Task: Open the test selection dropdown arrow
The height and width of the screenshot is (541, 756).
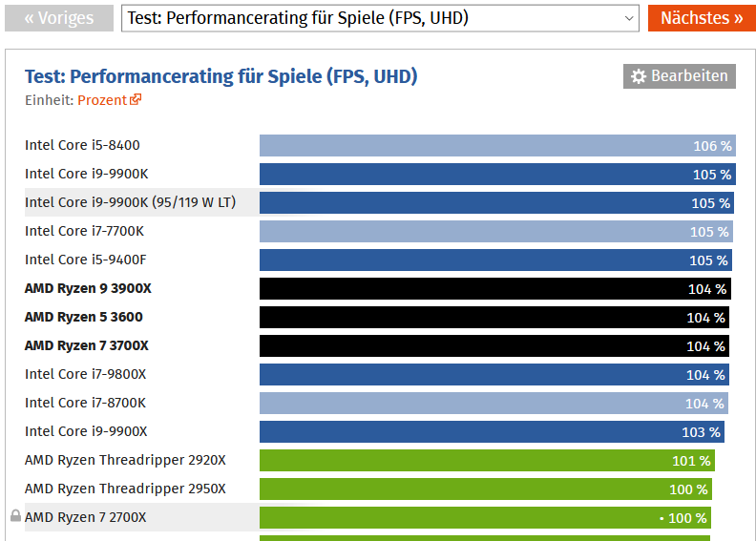Action: (629, 18)
